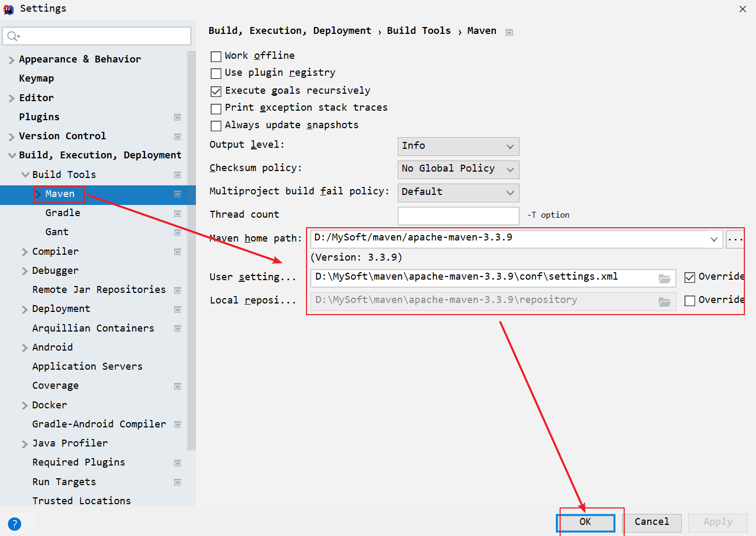756x536 pixels.
Task: Enable Always update snapshots checkbox
Action: (216, 126)
